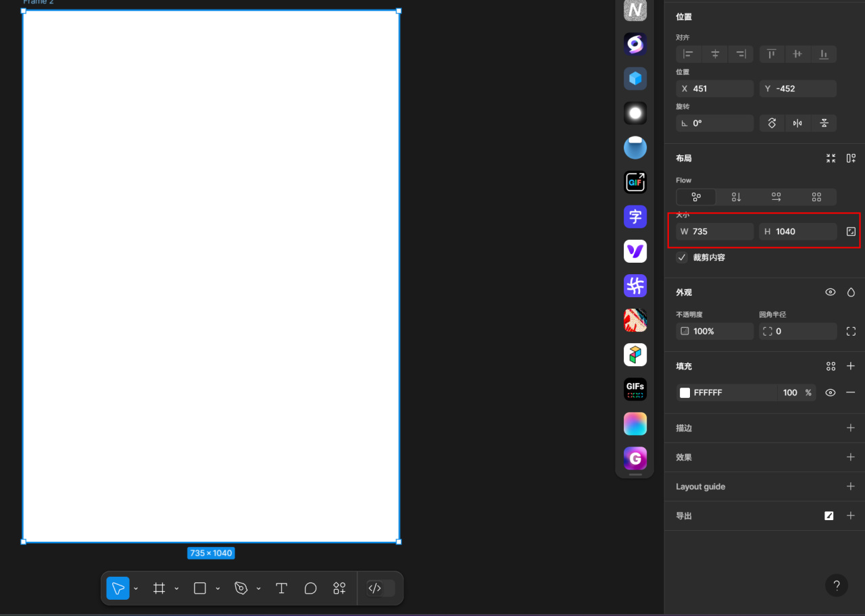Align selection to the bottom
This screenshot has height=616, width=865.
824,54
